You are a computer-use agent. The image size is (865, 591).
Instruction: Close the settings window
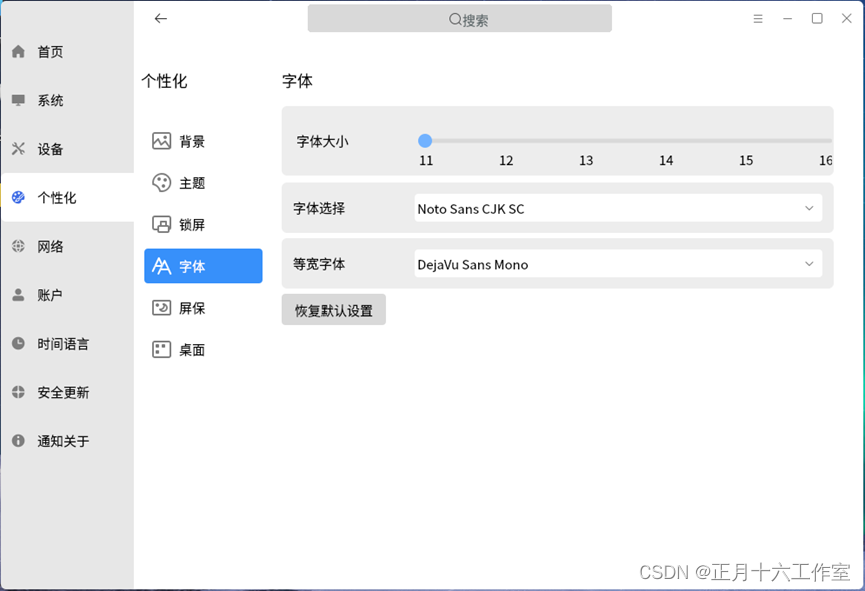click(847, 19)
